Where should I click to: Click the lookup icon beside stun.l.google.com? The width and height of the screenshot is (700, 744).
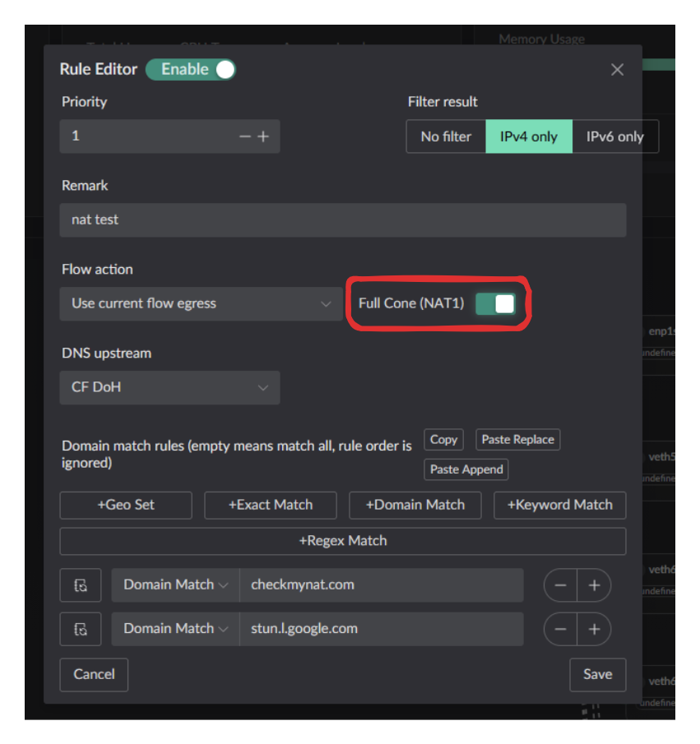click(x=81, y=630)
